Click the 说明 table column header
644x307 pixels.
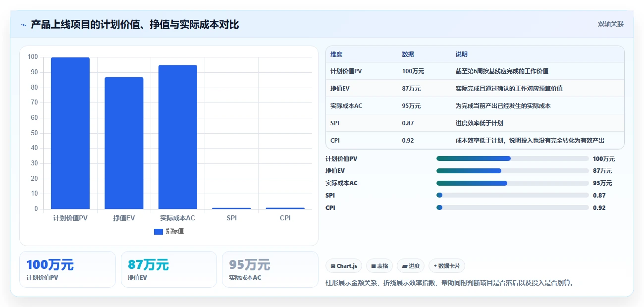[x=462, y=54]
